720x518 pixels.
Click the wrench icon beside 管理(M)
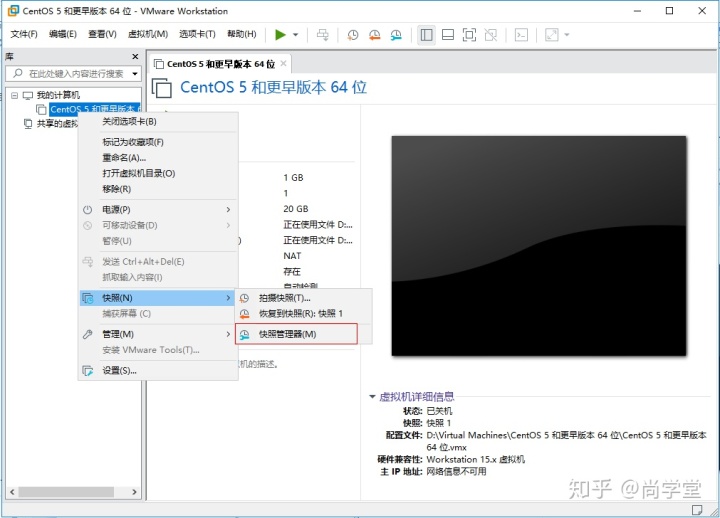[x=87, y=334]
